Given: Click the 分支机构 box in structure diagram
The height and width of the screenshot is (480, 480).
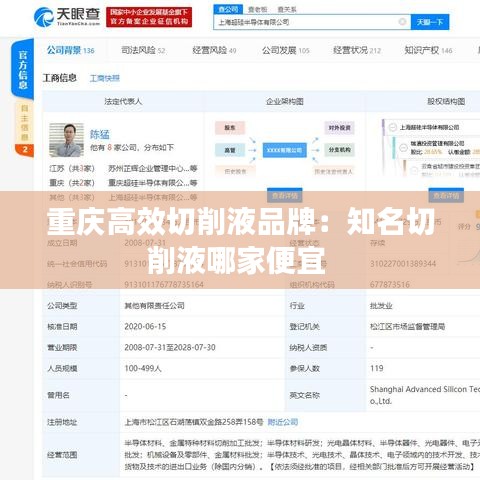Looking at the screenshot, I should tap(339, 150).
